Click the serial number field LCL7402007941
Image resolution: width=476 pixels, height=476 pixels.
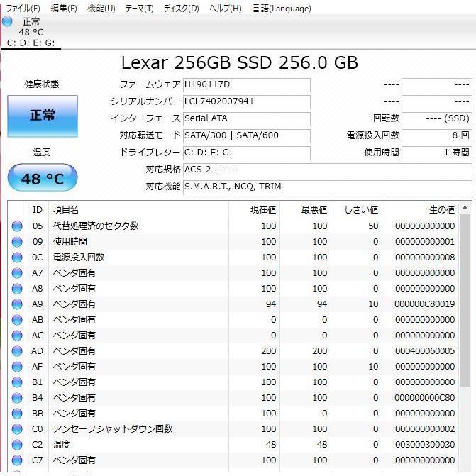click(x=246, y=102)
